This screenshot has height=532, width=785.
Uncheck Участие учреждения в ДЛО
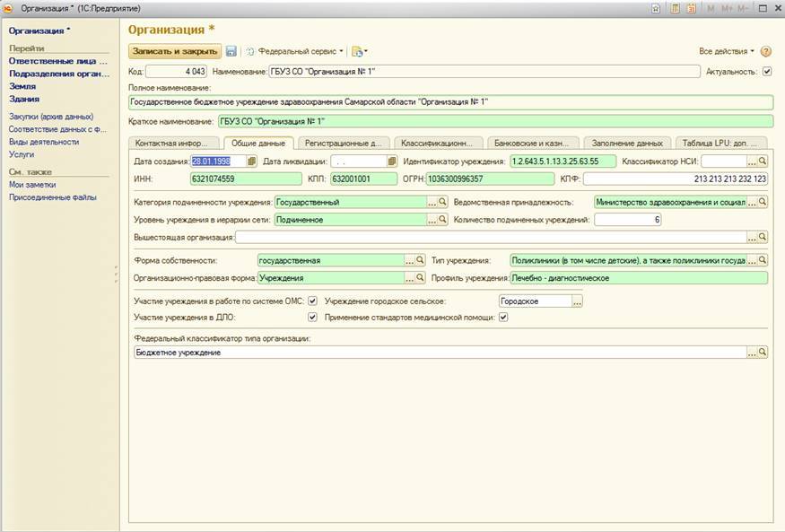[x=312, y=317]
